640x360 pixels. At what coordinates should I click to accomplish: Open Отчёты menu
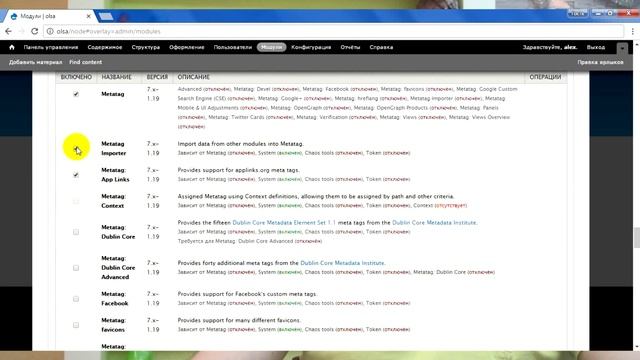click(x=350, y=47)
